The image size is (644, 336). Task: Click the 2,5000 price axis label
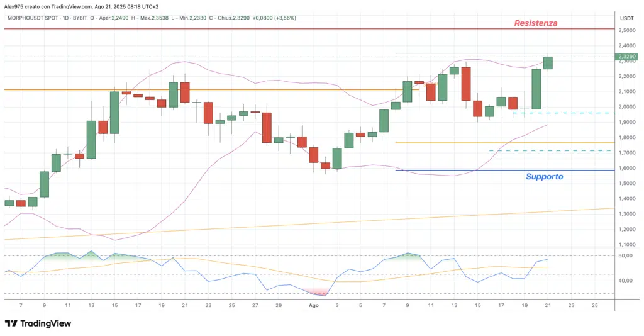point(626,30)
